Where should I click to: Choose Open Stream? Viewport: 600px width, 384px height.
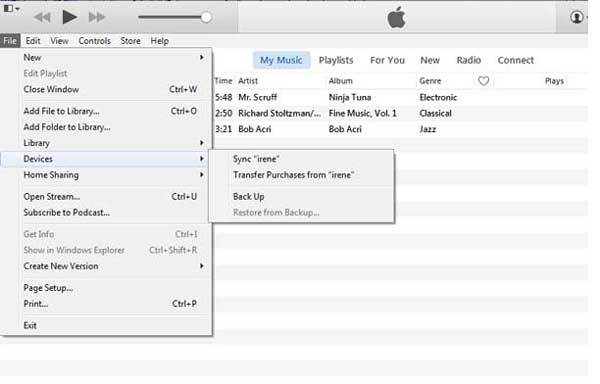pyautogui.click(x=106, y=197)
